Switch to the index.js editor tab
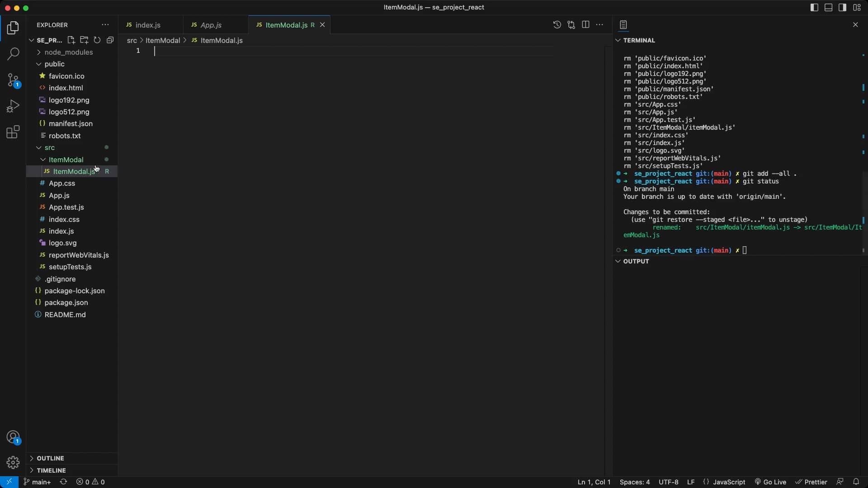Screen dimensions: 868x488 tap(148, 25)
